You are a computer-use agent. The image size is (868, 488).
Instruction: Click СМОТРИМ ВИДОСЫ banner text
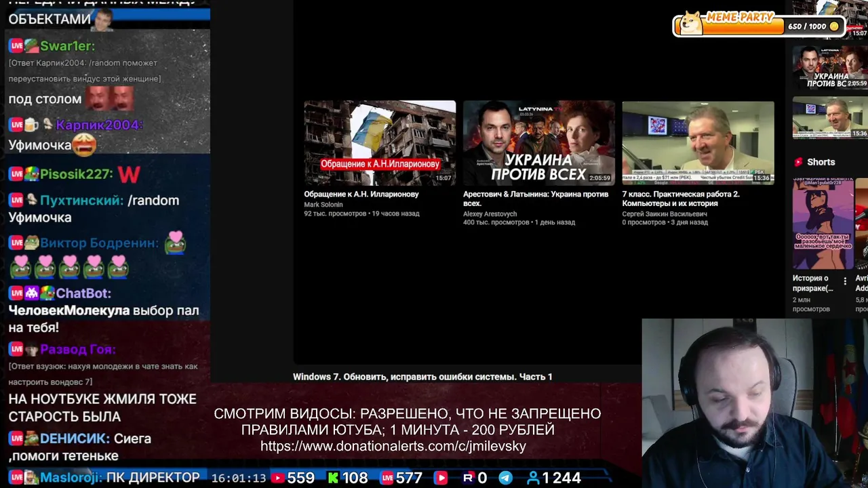(408, 422)
